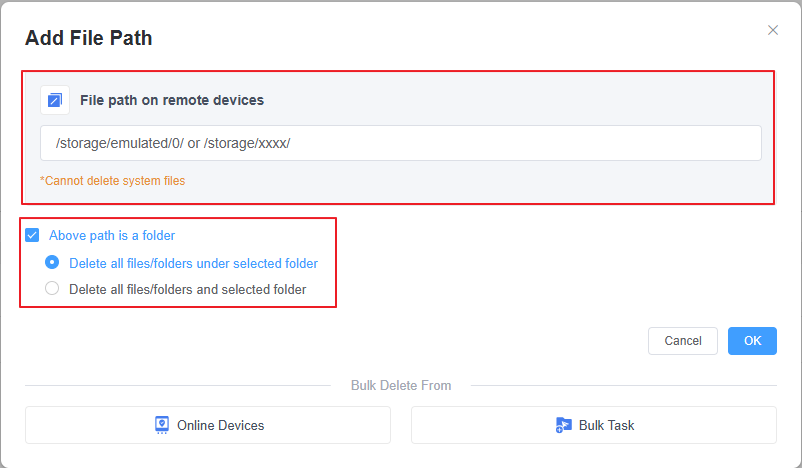Viewport: 802px width, 468px height.
Task: Select 'Delete all files/folders and selected folder' radio
Action: [x=52, y=289]
